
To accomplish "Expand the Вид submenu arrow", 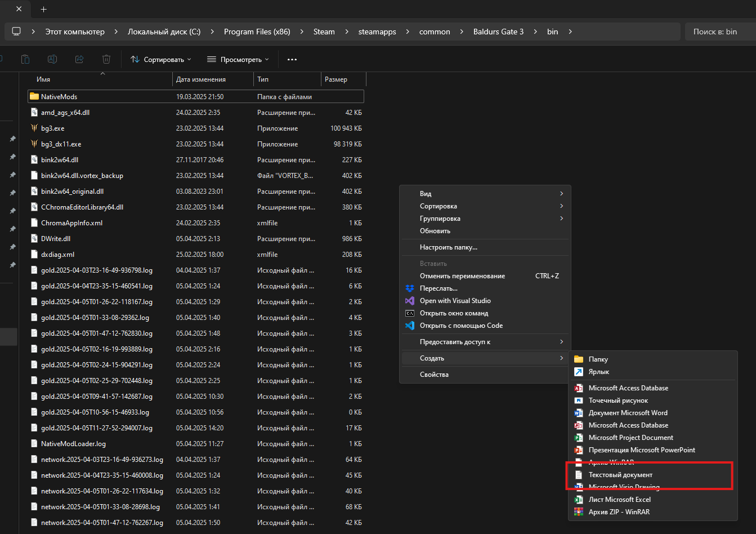I will click(561, 194).
